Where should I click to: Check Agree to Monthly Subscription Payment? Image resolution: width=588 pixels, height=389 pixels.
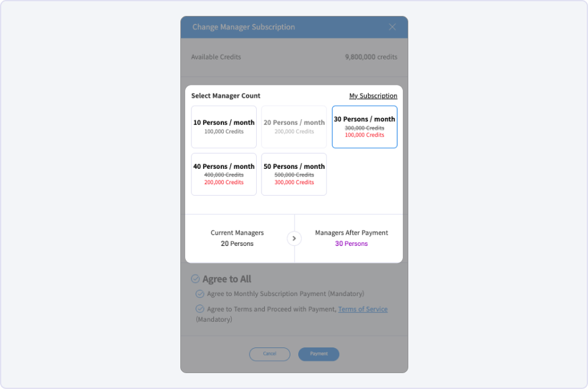200,294
